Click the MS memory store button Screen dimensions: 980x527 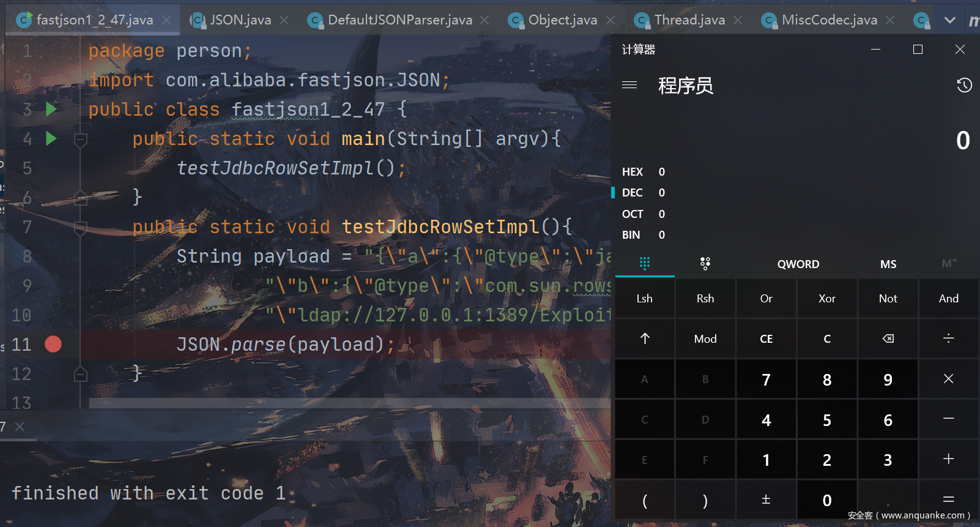pos(888,264)
